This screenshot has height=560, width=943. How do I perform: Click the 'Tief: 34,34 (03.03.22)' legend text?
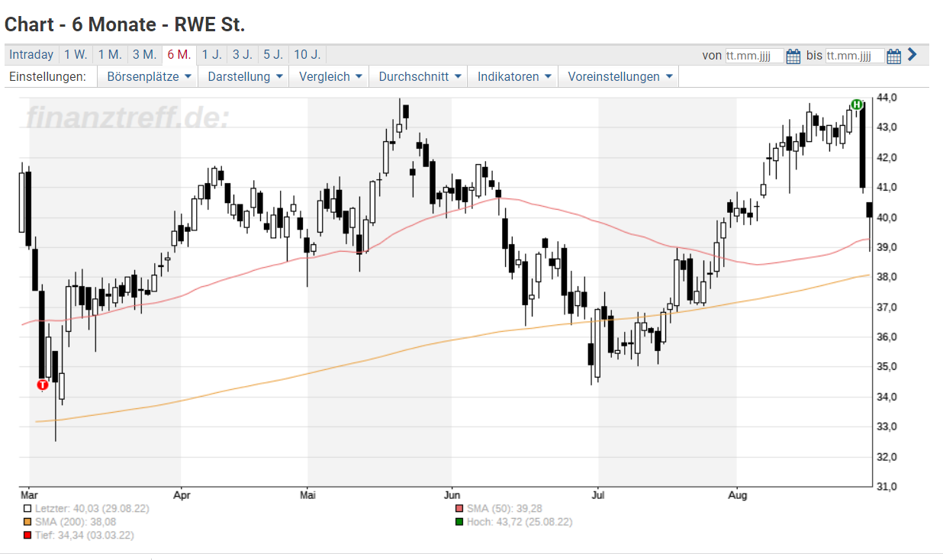pyautogui.click(x=84, y=536)
